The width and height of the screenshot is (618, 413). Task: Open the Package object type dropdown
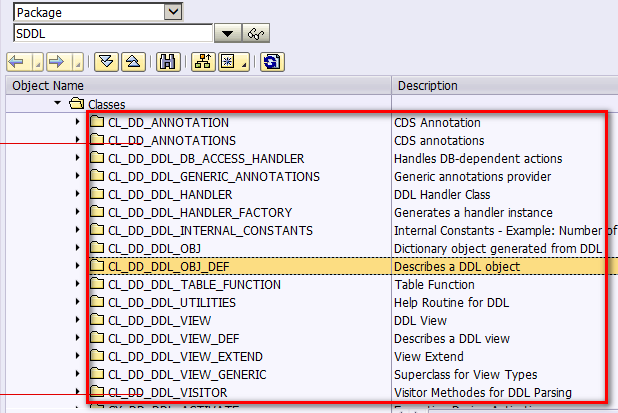pyautogui.click(x=173, y=12)
